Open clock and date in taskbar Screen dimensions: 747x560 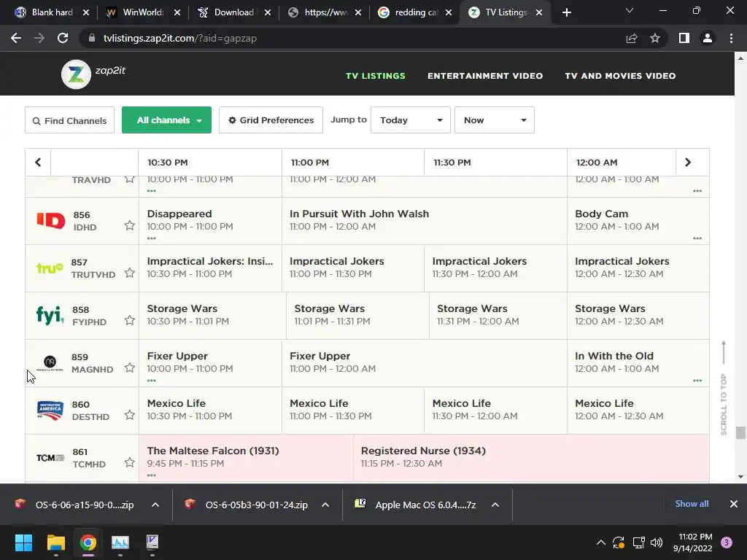(x=692, y=542)
